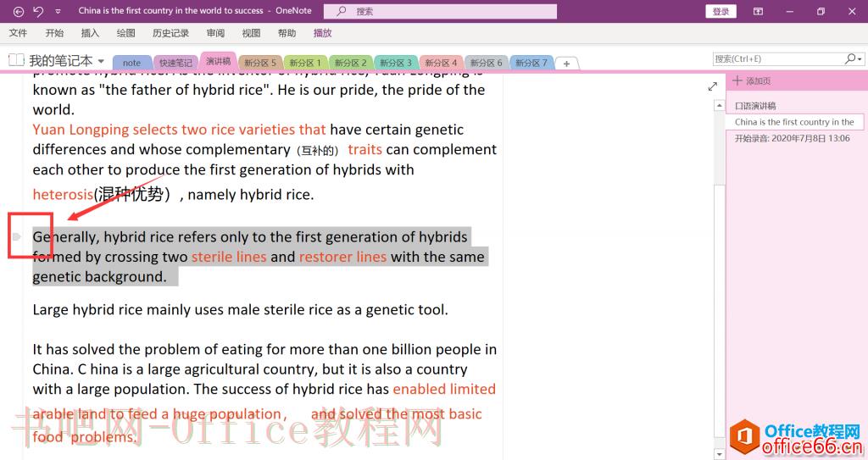Viewport: 868px width, 460px height.
Task: Switch to the 新分区 7 tab
Action: click(531, 63)
